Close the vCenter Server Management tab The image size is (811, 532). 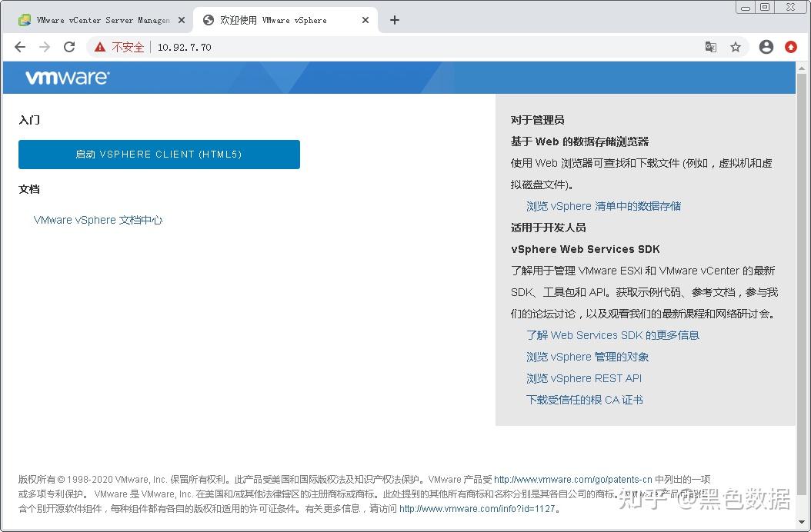tap(182, 20)
